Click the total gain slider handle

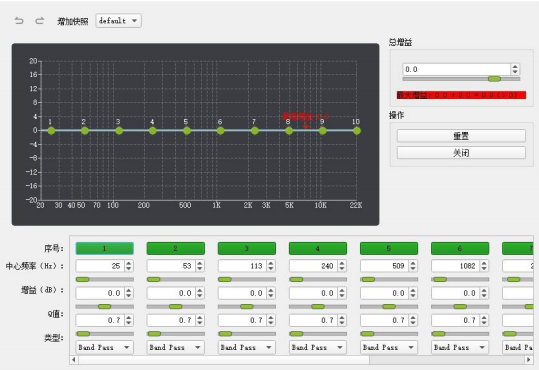coord(494,79)
